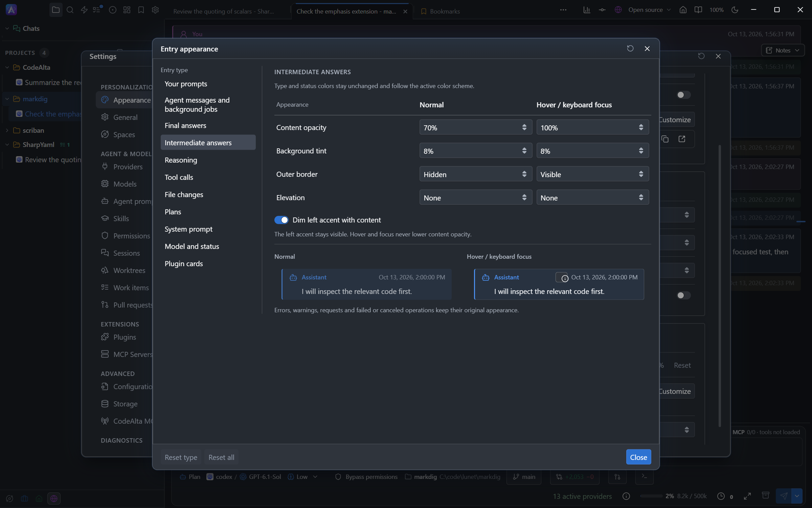Open the Normal Elevation None dropdown

click(475, 197)
